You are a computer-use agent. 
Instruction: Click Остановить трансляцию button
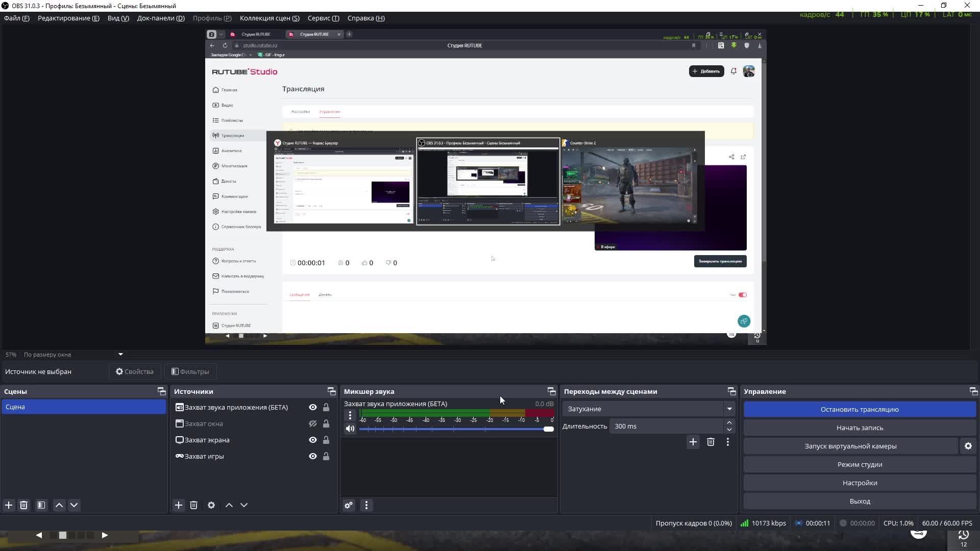[860, 409]
